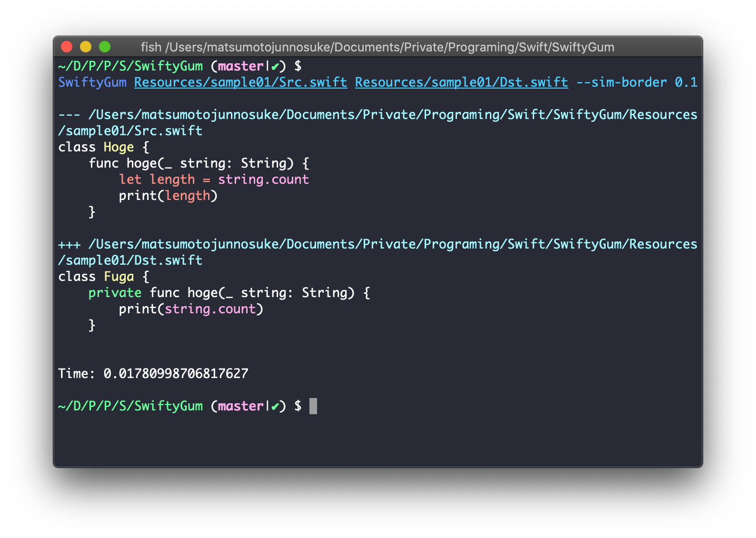Click the '/sample01/Src.swift' continuation line

(x=130, y=131)
